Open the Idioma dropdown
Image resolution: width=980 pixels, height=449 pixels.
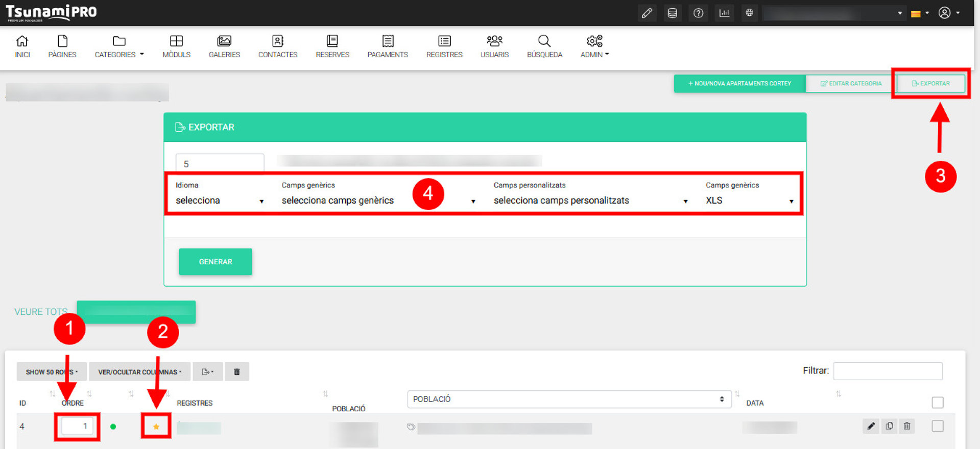coord(220,201)
